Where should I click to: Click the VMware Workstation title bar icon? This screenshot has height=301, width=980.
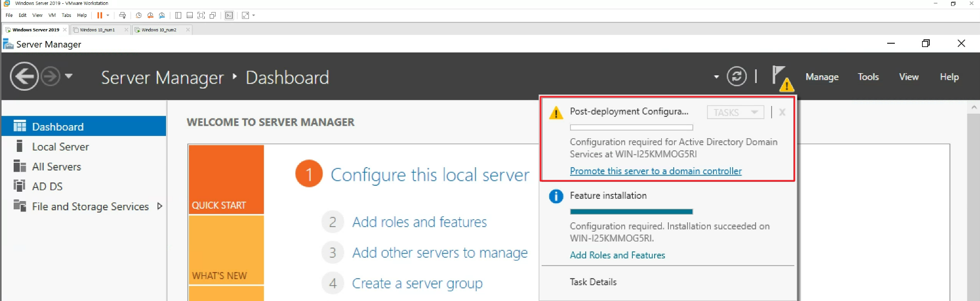pyautogui.click(x=7, y=3)
